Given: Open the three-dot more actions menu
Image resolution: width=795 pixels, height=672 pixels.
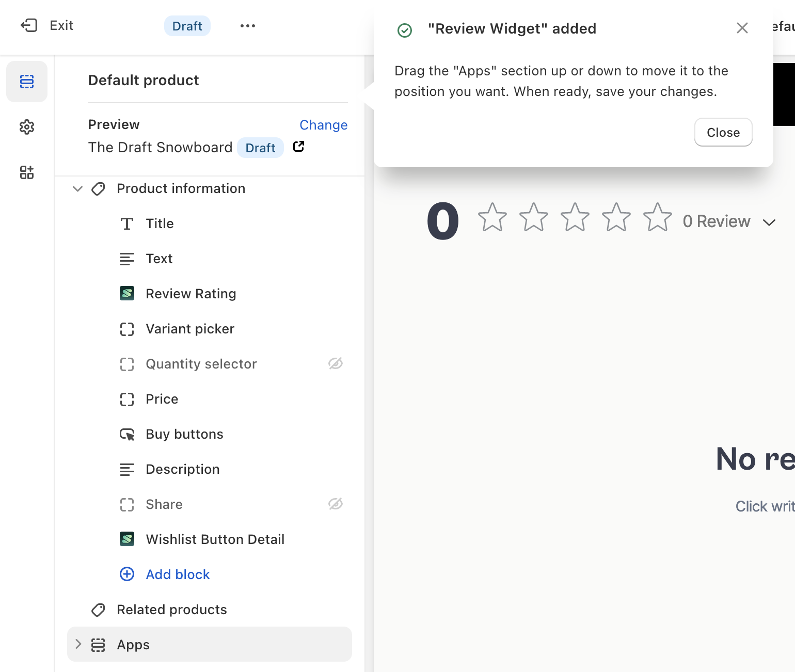Looking at the screenshot, I should point(248,26).
